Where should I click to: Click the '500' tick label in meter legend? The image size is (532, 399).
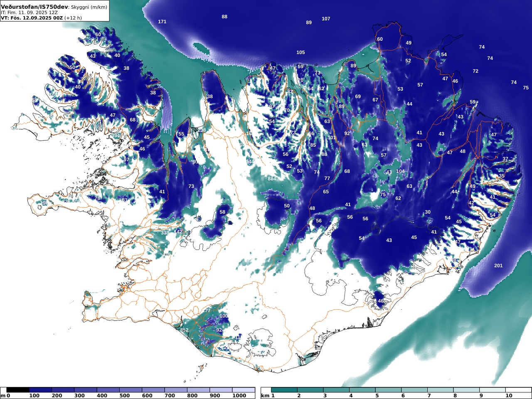point(124,396)
